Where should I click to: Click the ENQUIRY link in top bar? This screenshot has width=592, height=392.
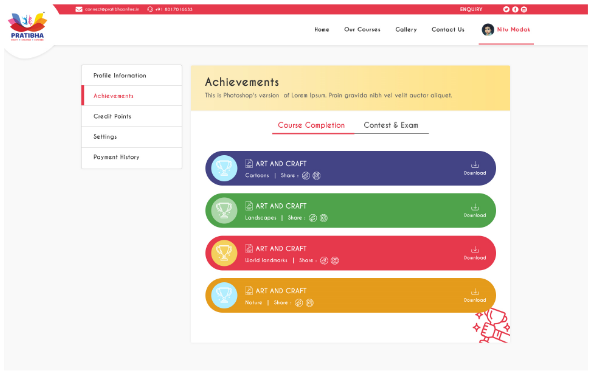[x=471, y=9]
